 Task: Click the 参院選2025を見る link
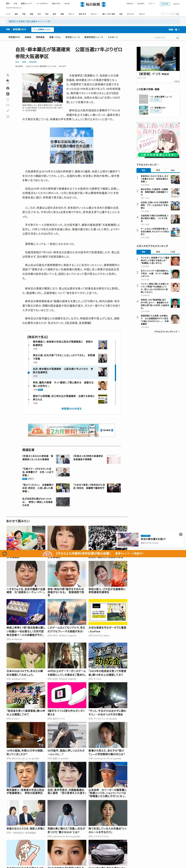[x=72, y=409]
